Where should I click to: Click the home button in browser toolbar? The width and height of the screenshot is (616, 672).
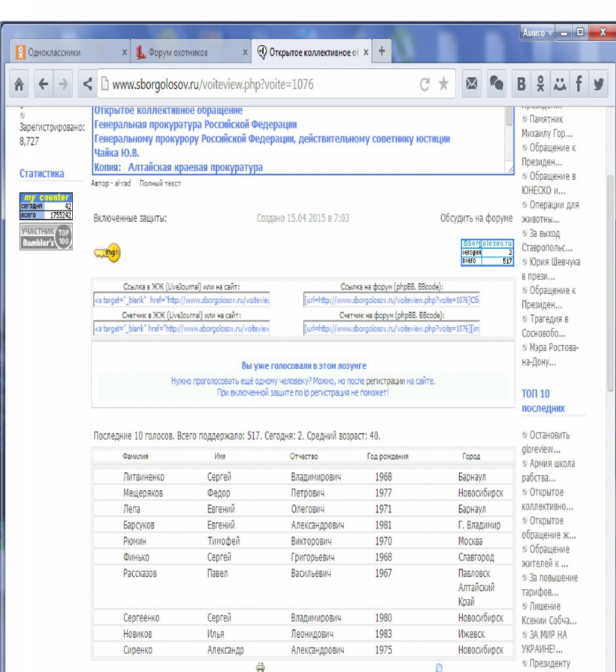coord(20,84)
